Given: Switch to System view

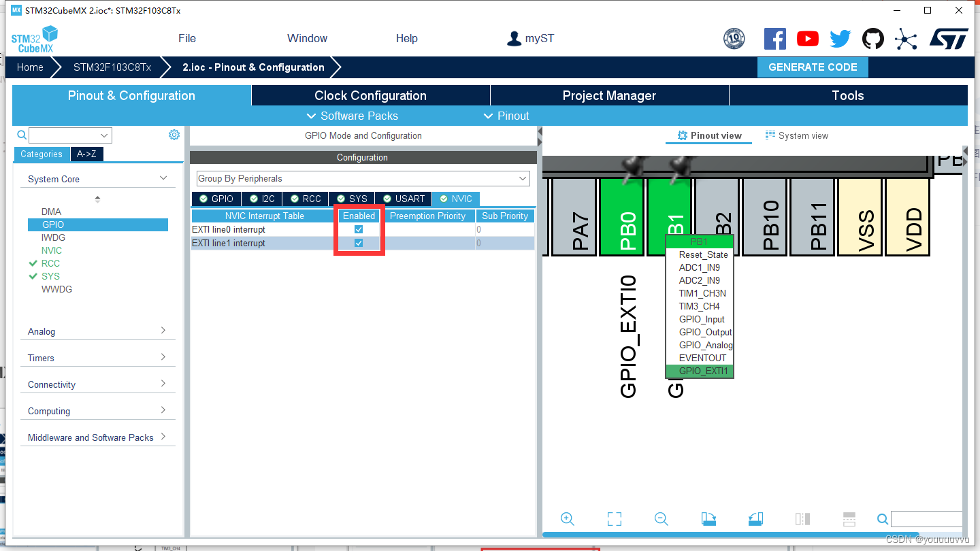Looking at the screenshot, I should tap(797, 135).
